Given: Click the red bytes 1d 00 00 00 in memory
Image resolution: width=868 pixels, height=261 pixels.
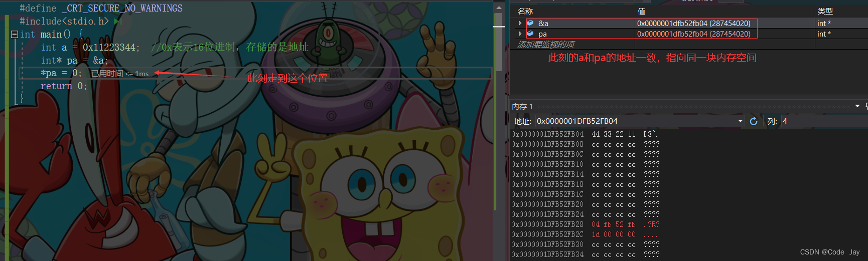Looking at the screenshot, I should 613,234.
